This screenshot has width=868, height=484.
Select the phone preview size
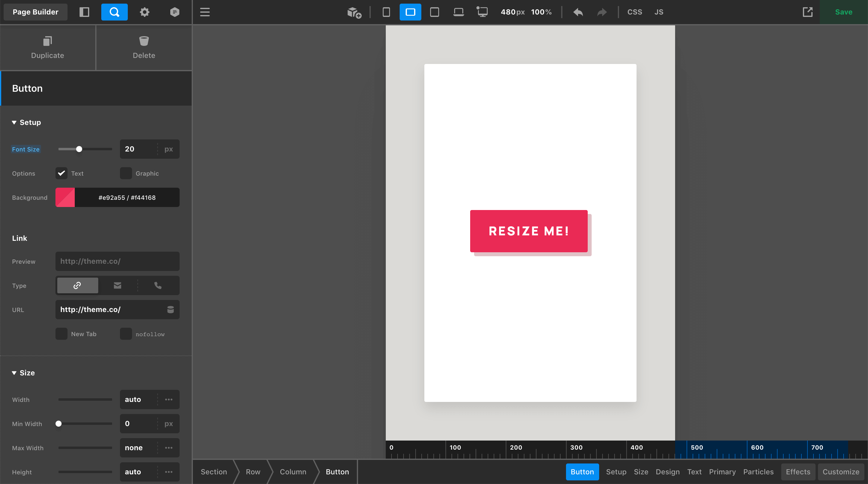click(386, 12)
